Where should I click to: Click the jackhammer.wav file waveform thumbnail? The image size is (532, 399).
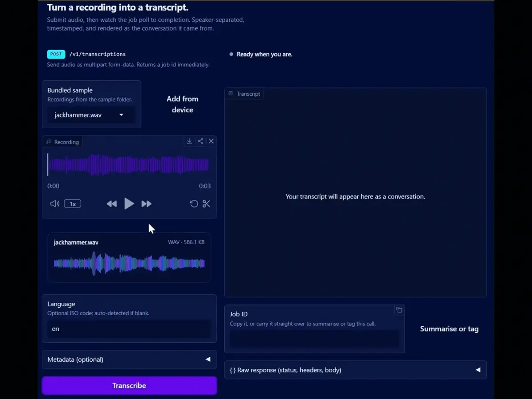[x=129, y=263]
